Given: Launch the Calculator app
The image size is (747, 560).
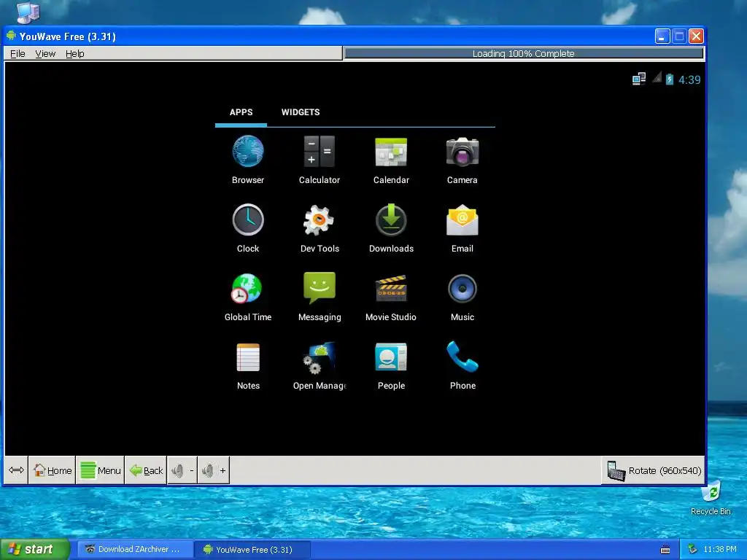Looking at the screenshot, I should [320, 160].
